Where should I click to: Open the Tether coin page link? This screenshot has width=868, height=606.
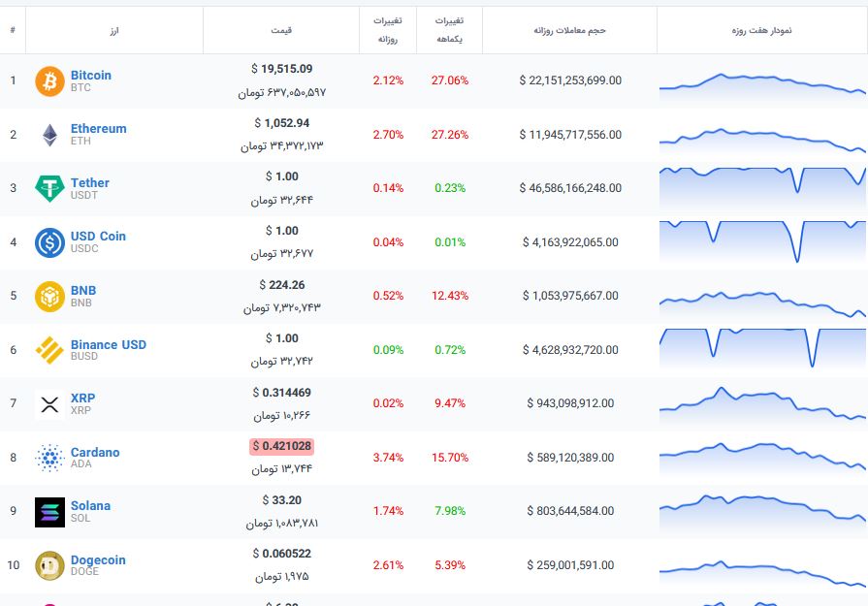tap(89, 182)
